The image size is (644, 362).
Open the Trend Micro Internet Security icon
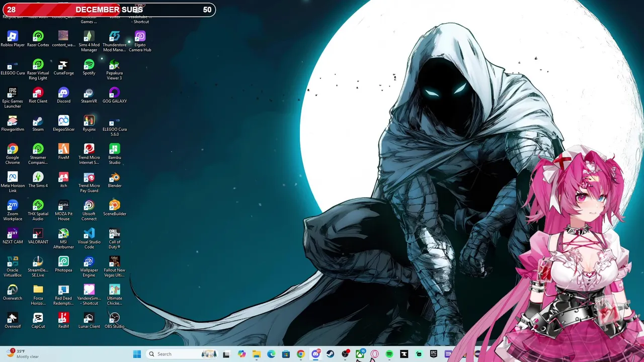click(x=89, y=154)
